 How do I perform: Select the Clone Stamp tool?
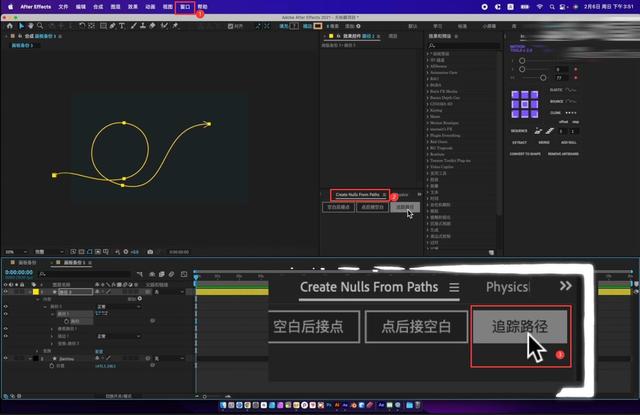pyautogui.click(x=143, y=26)
